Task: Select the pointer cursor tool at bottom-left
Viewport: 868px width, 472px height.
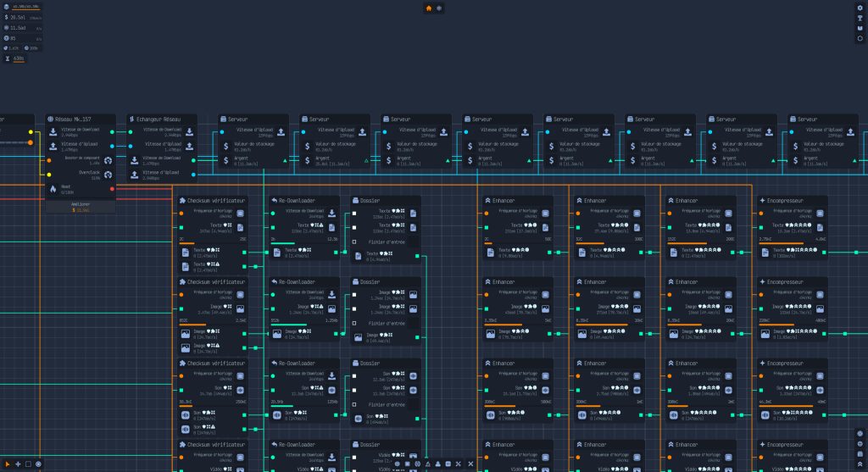Action: coord(8,464)
